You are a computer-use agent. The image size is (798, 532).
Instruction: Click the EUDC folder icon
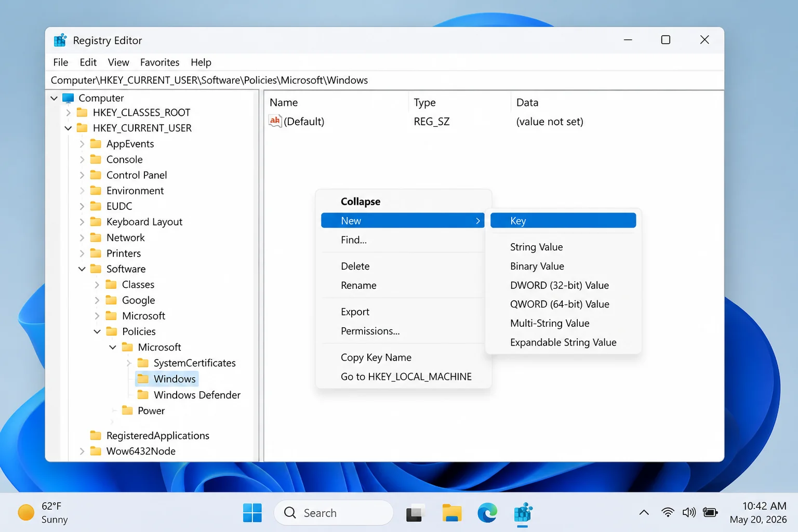pyautogui.click(x=96, y=206)
